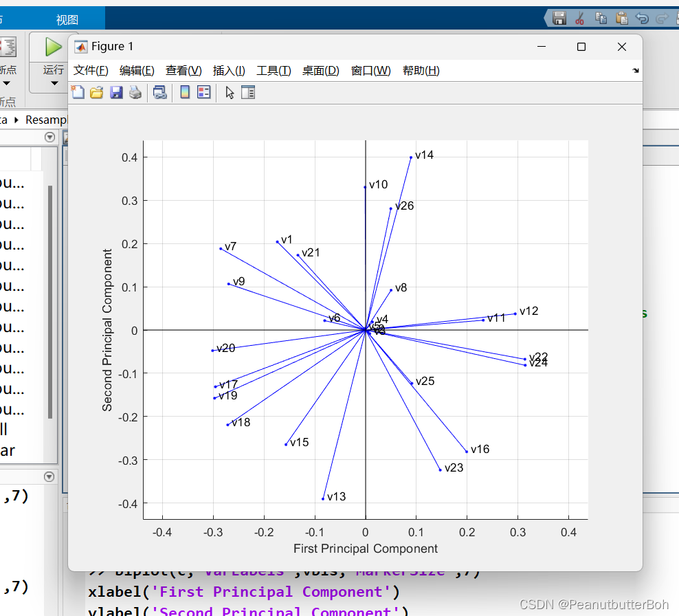Open the 工具(T) menu in Figure 1
679x616 pixels.
pyautogui.click(x=274, y=69)
